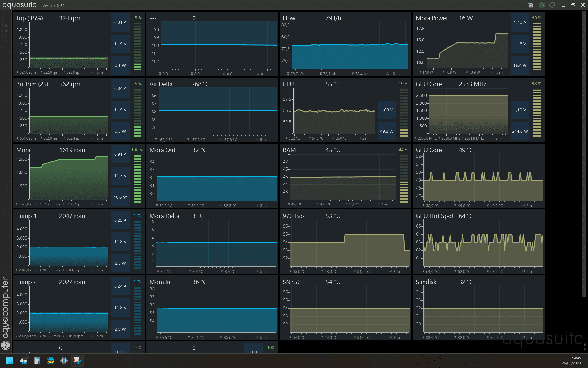Click the aquacomputer round logo in sidebar

click(x=6, y=346)
